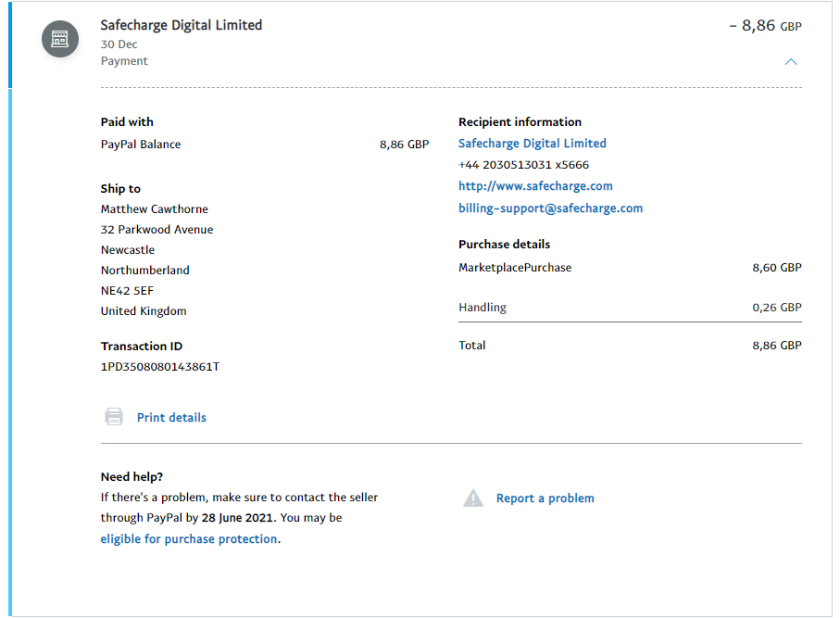Click the header amount of 8,86 GBP
The height and width of the screenshot is (618, 840).
point(765,26)
